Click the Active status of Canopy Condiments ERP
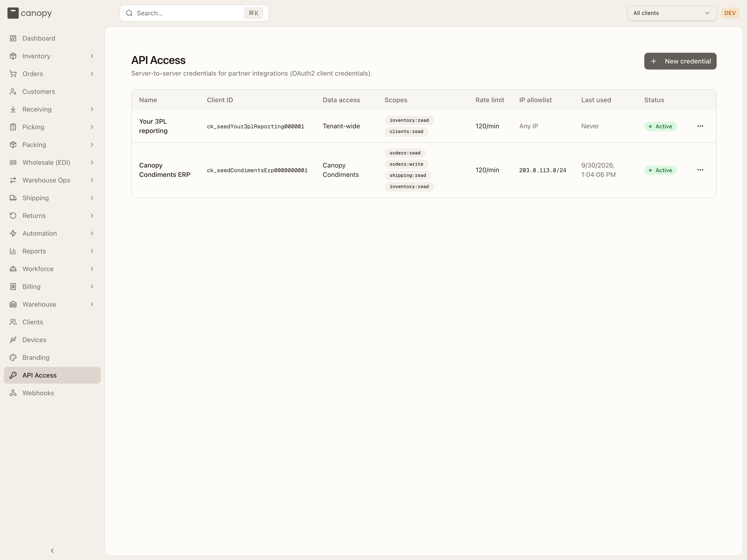Viewport: 747px width, 560px height. tap(660, 171)
